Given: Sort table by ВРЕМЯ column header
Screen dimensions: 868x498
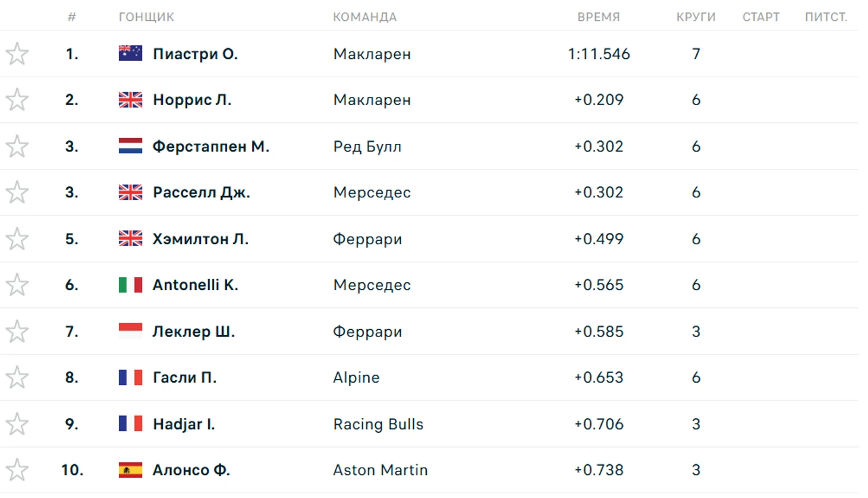Looking at the screenshot, I should pyautogui.click(x=599, y=17).
